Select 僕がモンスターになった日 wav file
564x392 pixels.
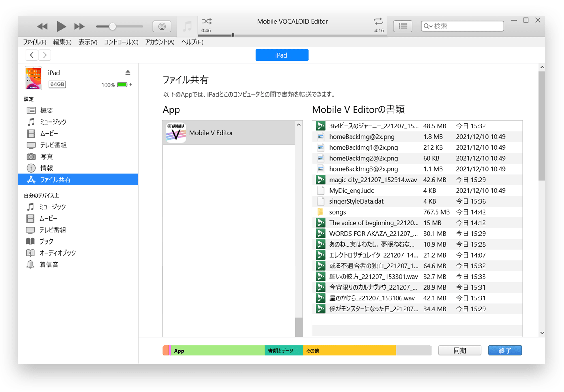[x=417, y=309]
